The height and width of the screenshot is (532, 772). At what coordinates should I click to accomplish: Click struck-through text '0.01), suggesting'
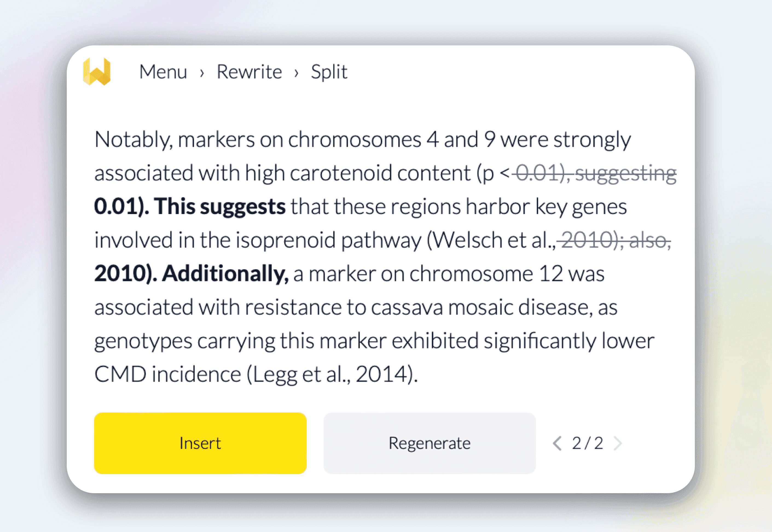click(596, 173)
